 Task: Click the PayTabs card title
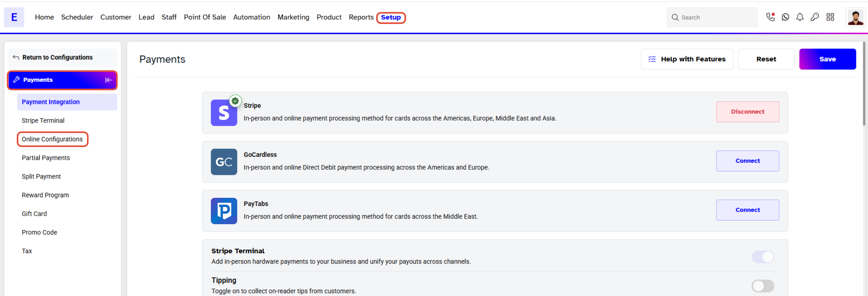click(256, 204)
